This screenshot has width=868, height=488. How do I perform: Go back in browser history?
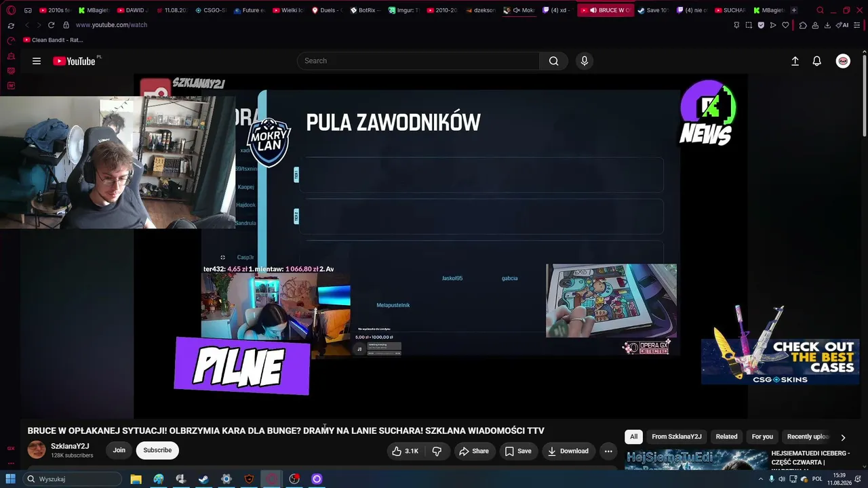27,25
